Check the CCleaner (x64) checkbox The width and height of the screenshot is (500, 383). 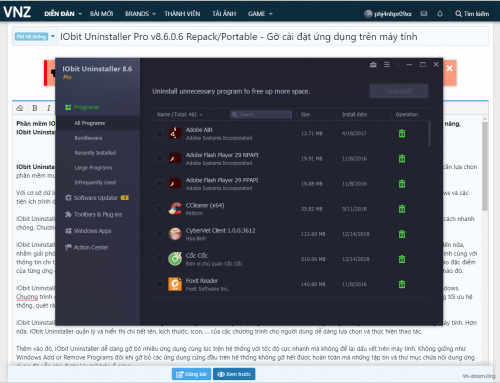point(159,209)
